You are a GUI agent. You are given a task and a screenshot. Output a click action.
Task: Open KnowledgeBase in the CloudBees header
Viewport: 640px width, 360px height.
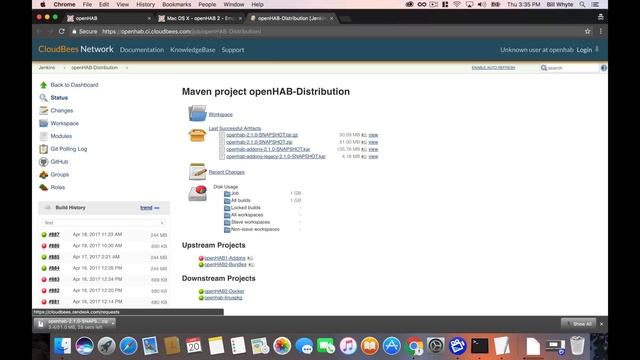(x=193, y=50)
